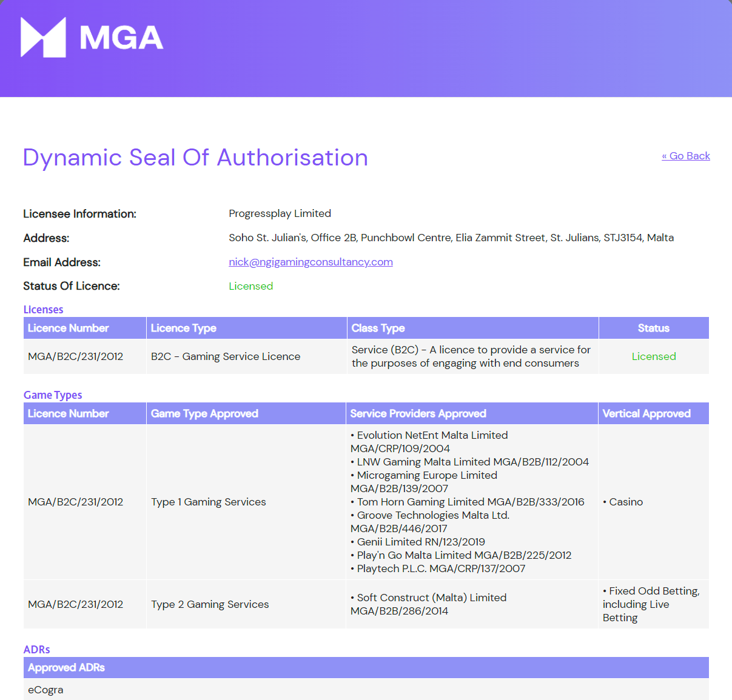Click the Licensed status next to Status Of Licence

coord(250,286)
